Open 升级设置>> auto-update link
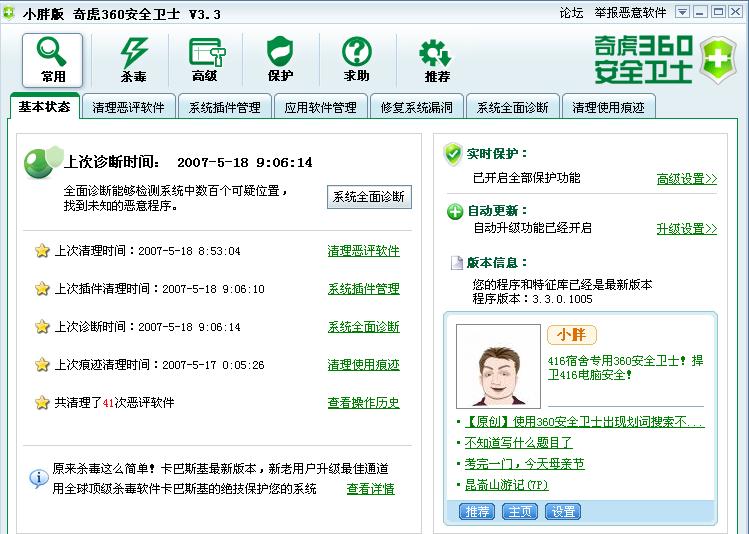This screenshot has width=749, height=534. click(686, 229)
